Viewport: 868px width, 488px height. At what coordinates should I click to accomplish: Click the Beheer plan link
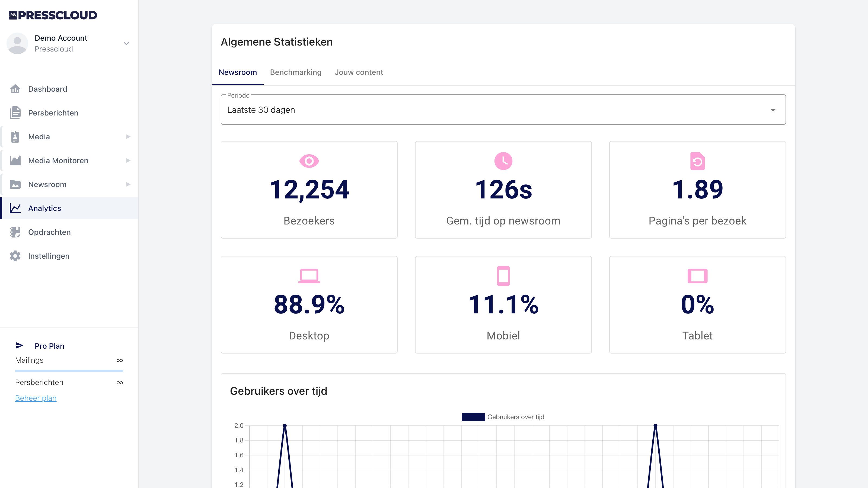pyautogui.click(x=36, y=398)
